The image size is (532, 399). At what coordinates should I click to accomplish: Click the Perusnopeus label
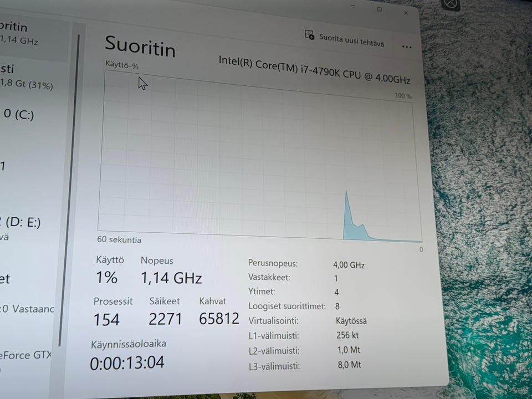273,263
